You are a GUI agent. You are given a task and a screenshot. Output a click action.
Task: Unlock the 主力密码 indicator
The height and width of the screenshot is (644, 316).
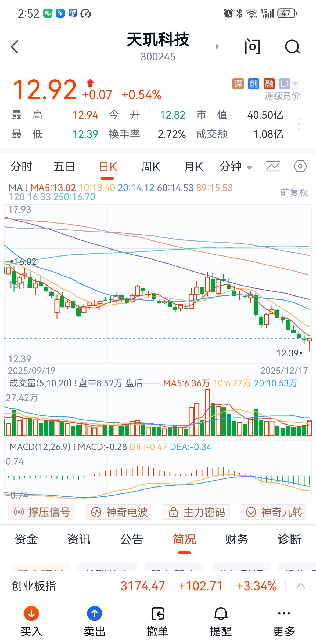click(196, 512)
